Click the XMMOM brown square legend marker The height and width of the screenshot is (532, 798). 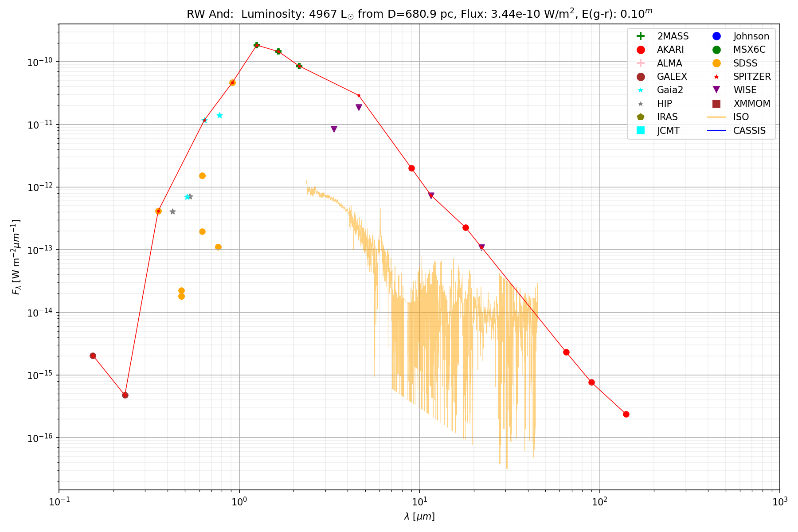point(716,104)
